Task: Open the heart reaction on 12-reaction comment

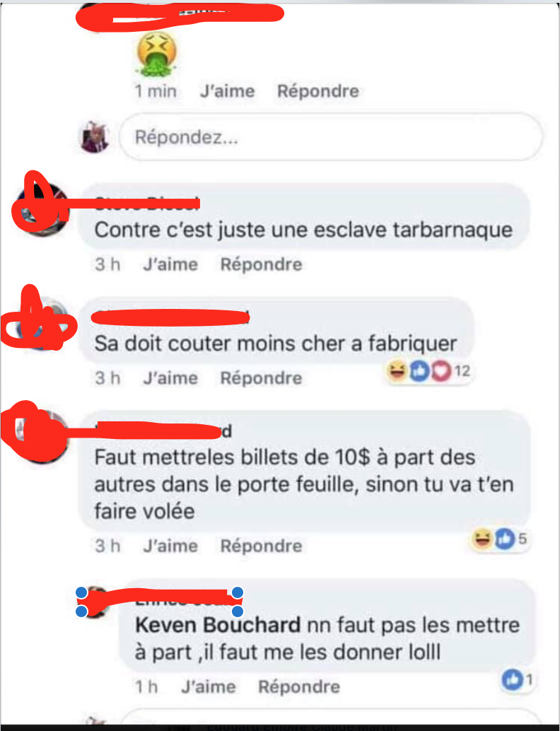Action: point(441,371)
